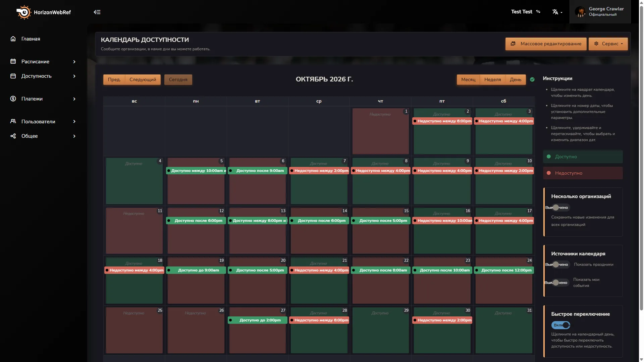Click the Пользователи people icon

click(13, 121)
